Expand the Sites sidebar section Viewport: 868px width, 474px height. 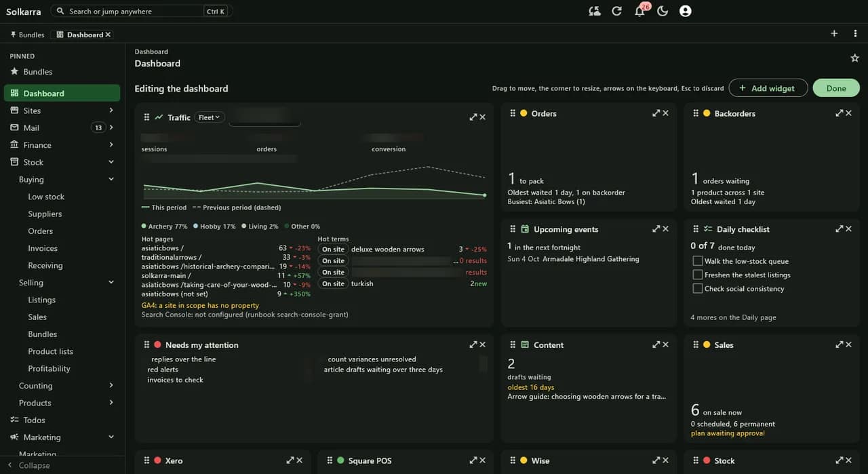click(x=111, y=111)
